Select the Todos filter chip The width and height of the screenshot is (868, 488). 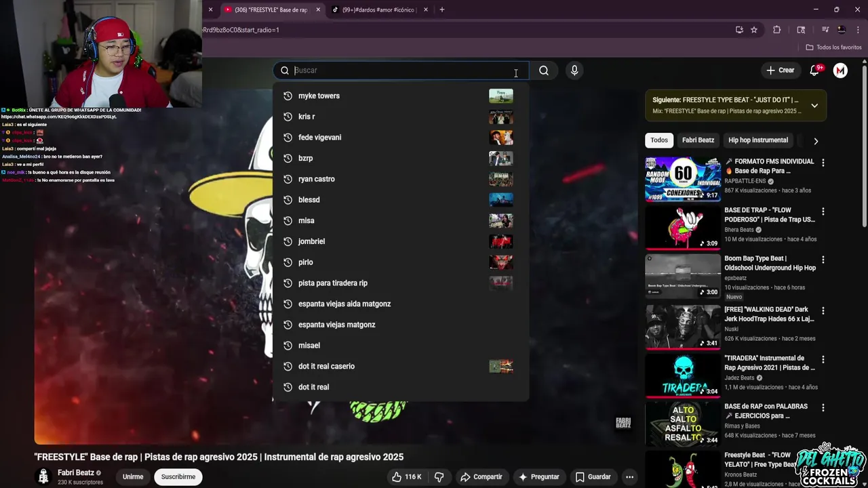tap(659, 140)
